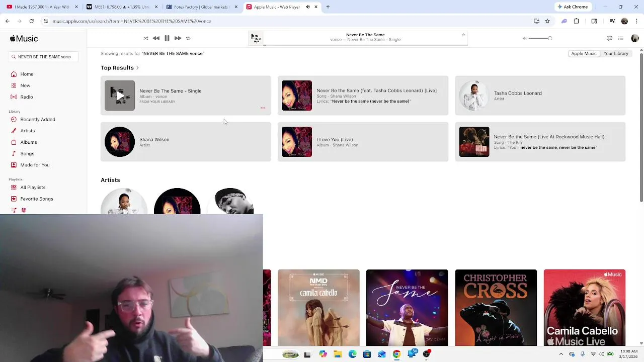This screenshot has height=362, width=644.
Task: Open the live song featuring Tasha Cobbs Leonard
Action: pyautogui.click(x=363, y=96)
